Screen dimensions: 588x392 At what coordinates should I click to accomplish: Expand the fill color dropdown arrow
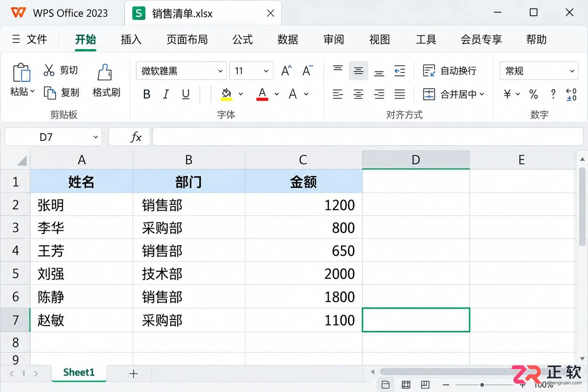(241, 94)
